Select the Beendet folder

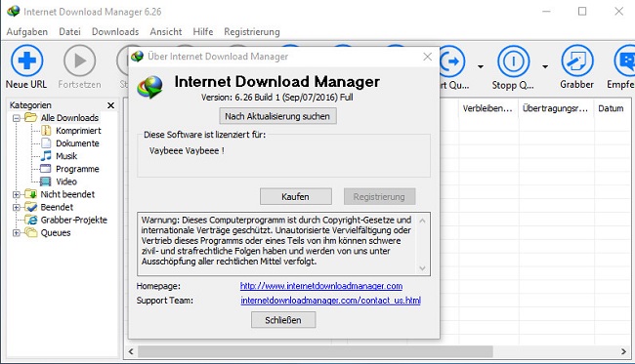pos(57,207)
